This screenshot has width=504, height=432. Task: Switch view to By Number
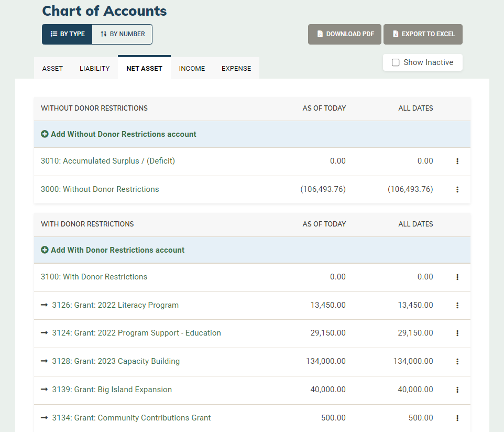123,34
